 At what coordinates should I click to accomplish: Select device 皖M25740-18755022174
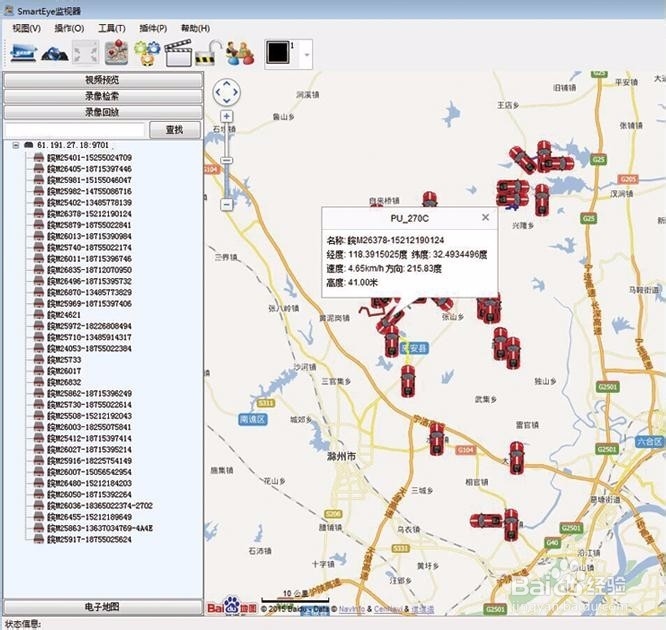tap(89, 248)
